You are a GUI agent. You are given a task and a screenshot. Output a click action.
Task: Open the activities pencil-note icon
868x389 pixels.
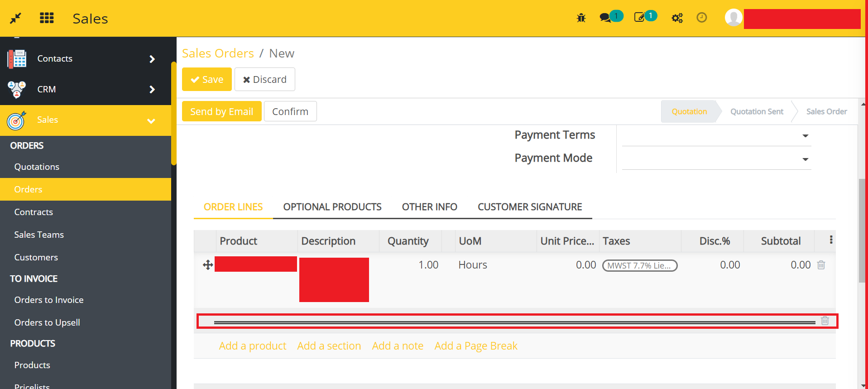click(x=639, y=18)
